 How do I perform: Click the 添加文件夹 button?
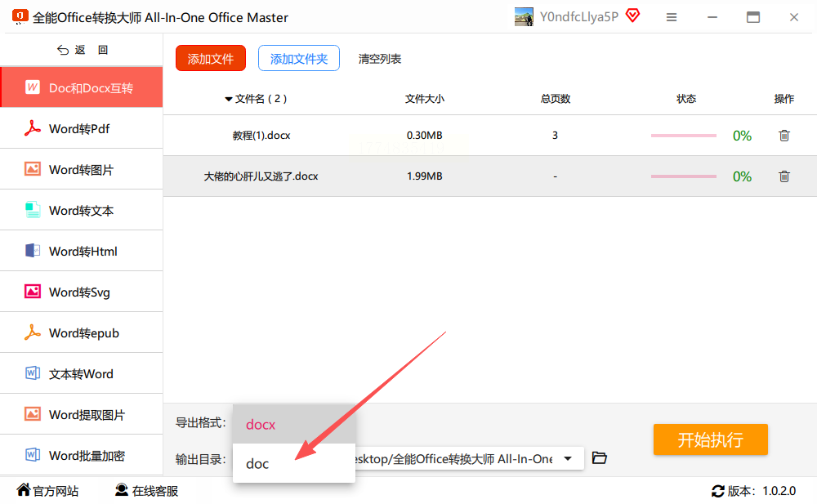tap(298, 58)
